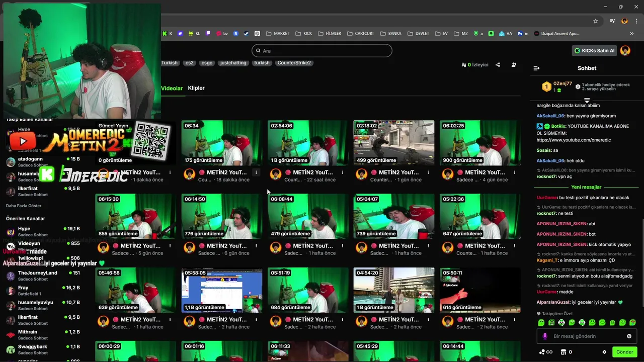Open Kick account avatar menu
Image resolution: width=644 pixels, height=362 pixels.
(625, 51)
